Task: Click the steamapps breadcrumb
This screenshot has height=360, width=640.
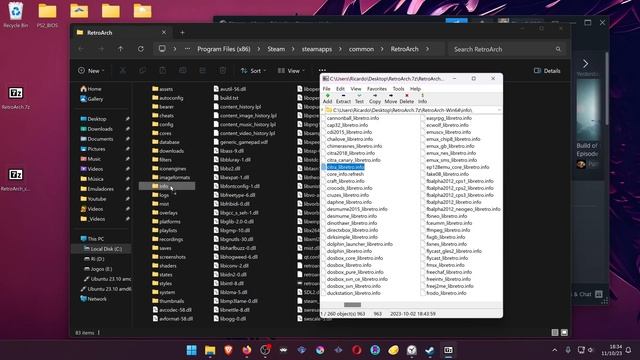Action: 317,49
